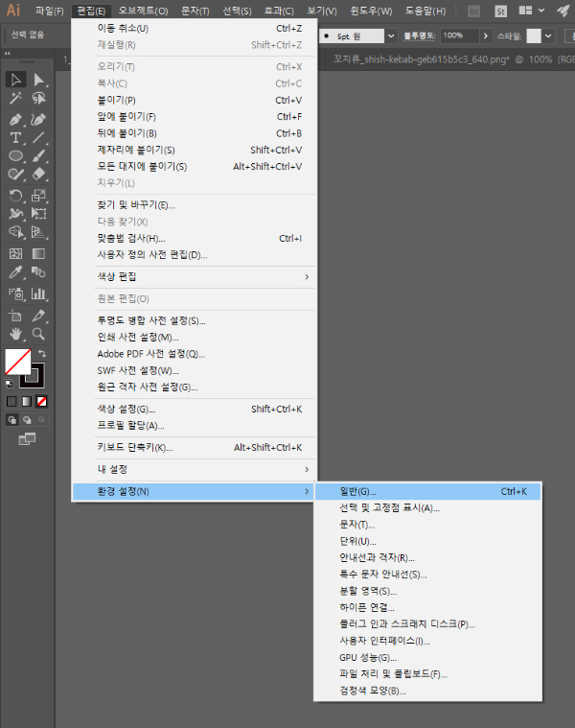
Task: Expand the 색상 편집 submenu
Action: pyautogui.click(x=205, y=276)
